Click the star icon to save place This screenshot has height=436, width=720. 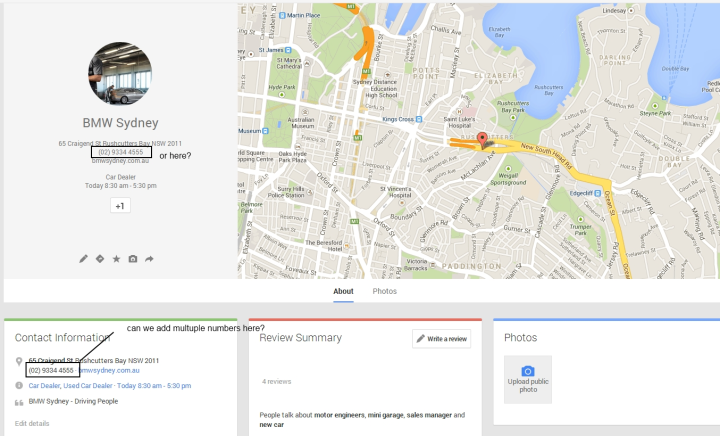[116, 259]
